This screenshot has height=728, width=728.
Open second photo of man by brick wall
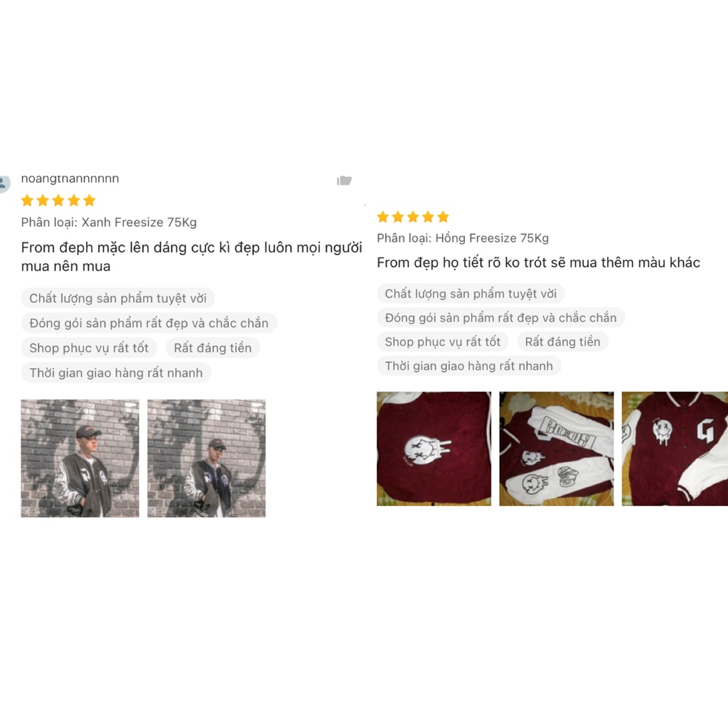point(207,459)
